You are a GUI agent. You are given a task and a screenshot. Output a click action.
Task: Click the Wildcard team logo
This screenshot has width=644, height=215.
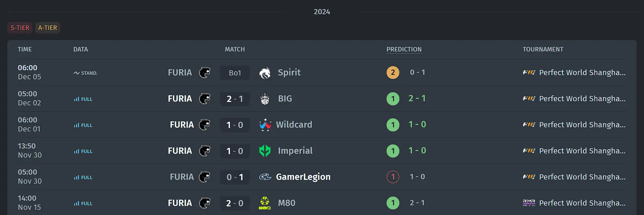point(265,125)
